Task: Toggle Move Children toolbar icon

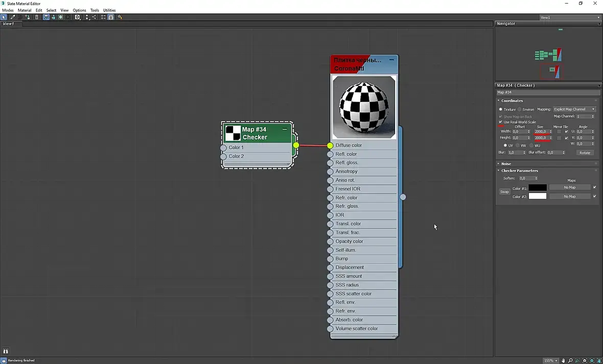Action: 46,17
